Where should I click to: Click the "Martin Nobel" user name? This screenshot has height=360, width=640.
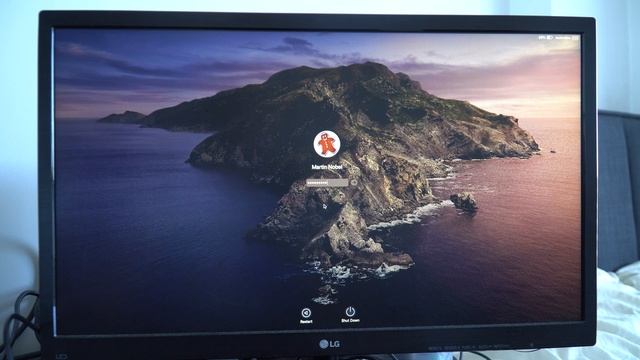pyautogui.click(x=327, y=167)
